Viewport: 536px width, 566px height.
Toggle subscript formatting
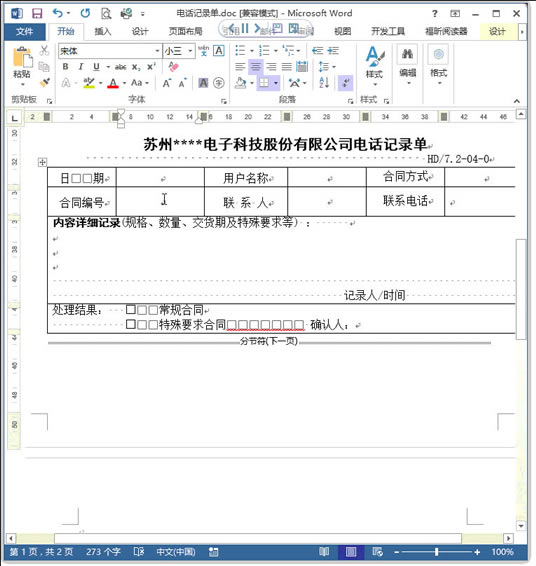(x=136, y=67)
